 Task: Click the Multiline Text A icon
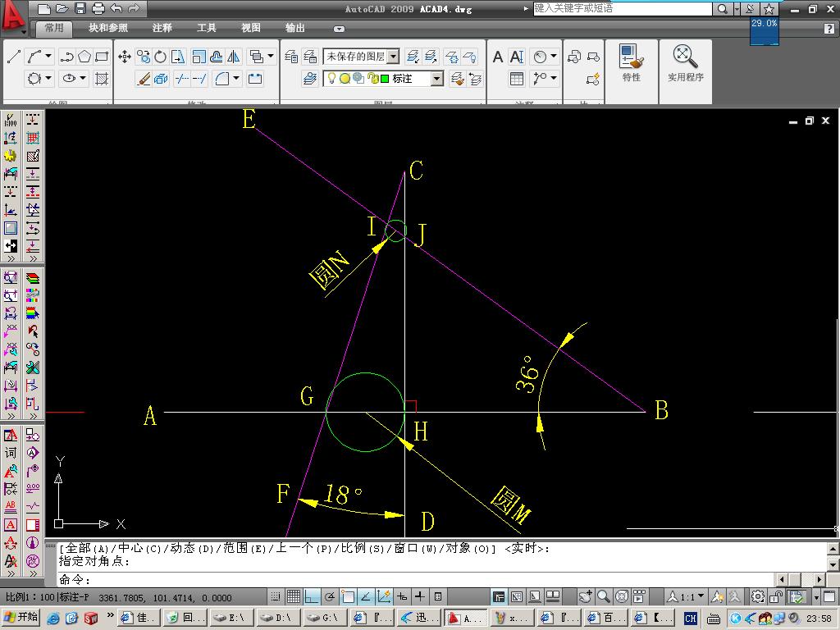tap(498, 57)
